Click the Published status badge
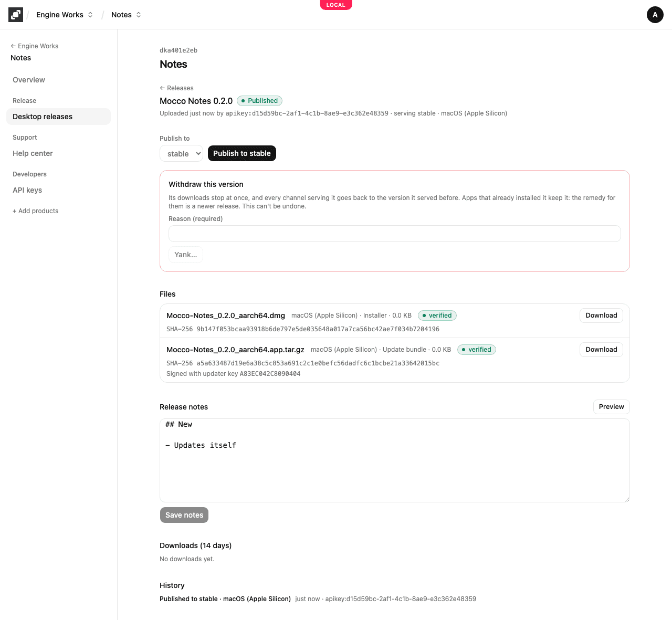The image size is (672, 620). point(260,101)
